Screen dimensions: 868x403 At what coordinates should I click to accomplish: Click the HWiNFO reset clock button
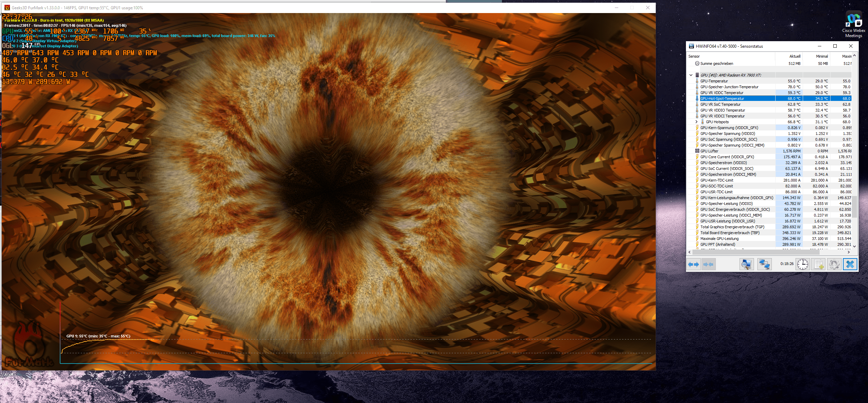(x=803, y=264)
